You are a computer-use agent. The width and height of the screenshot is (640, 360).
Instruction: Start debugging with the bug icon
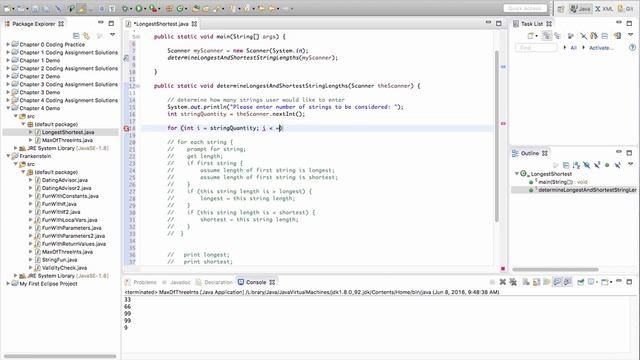click(x=125, y=8)
